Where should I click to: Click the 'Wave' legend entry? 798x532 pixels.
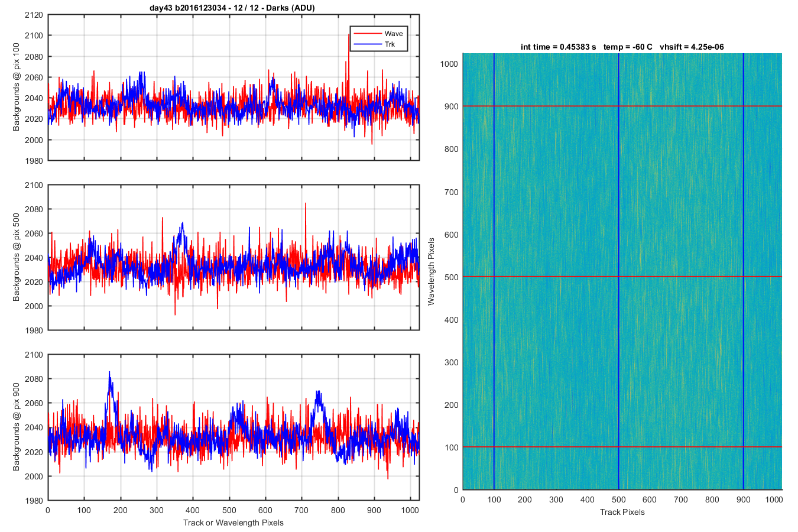click(394, 34)
